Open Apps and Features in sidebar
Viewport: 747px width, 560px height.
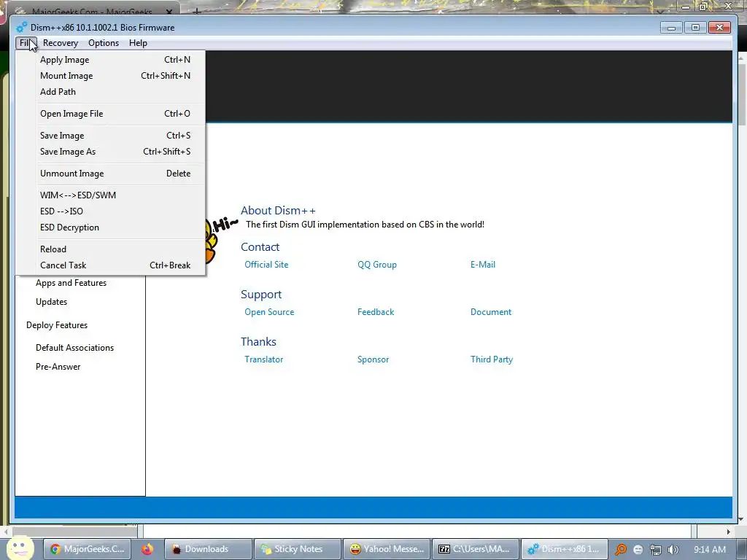click(71, 283)
